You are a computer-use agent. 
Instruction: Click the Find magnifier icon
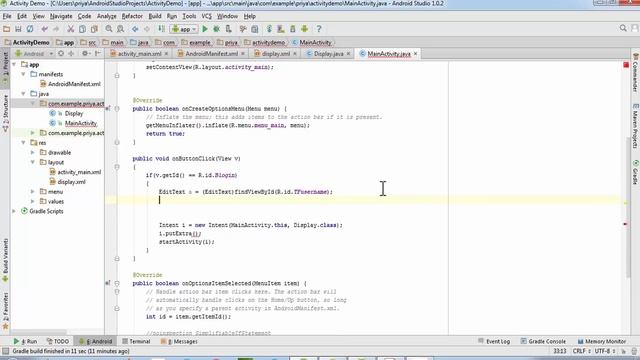pos(109,29)
